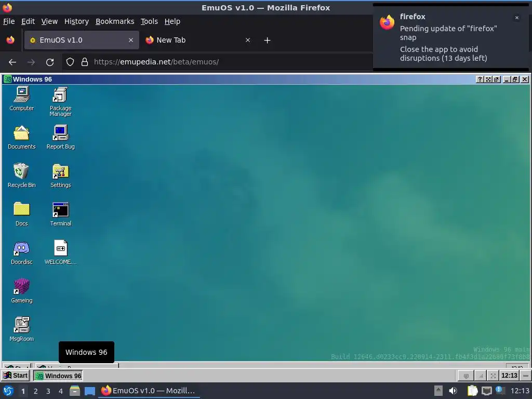Open the Edit menu
This screenshot has height=399, width=532.
click(x=28, y=21)
